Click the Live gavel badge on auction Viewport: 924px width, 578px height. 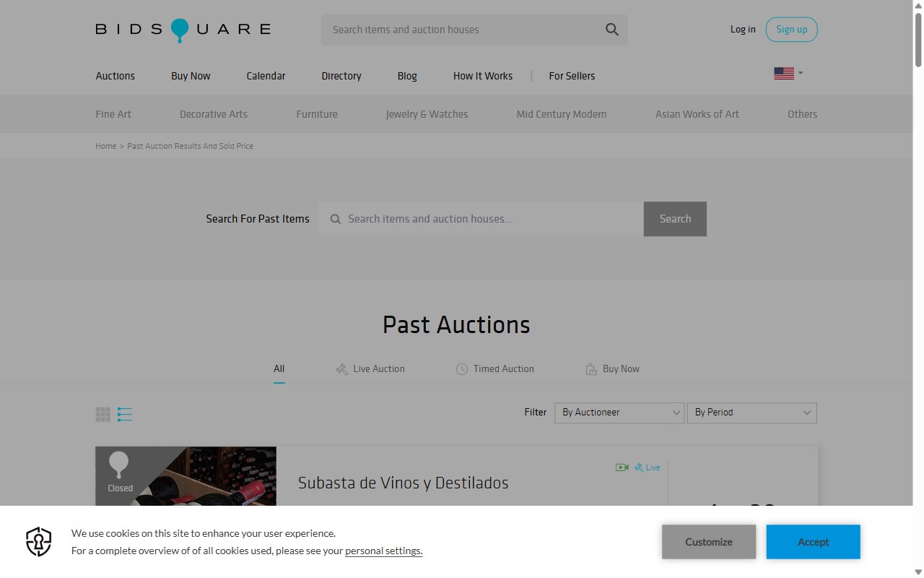[x=648, y=467]
